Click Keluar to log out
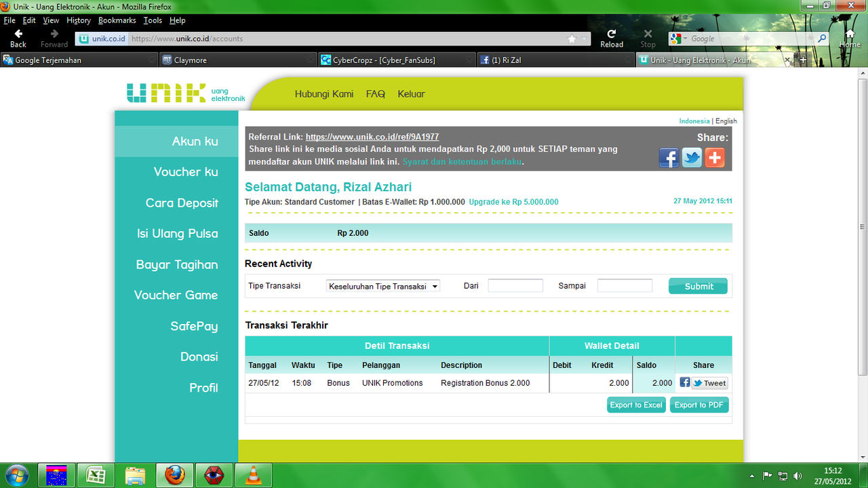868x488 pixels. point(412,94)
